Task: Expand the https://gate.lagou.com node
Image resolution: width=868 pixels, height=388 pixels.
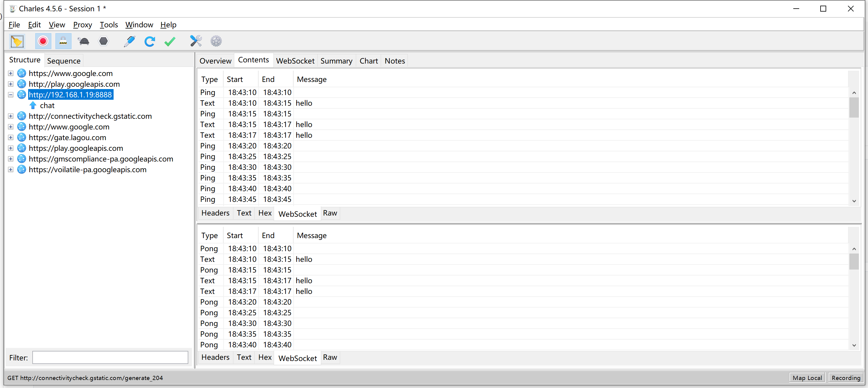Action: (x=11, y=138)
